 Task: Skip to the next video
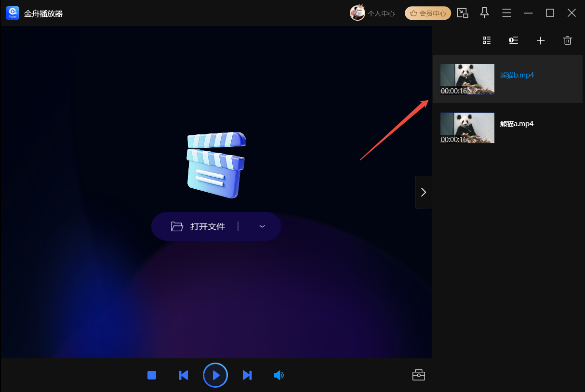tap(247, 375)
